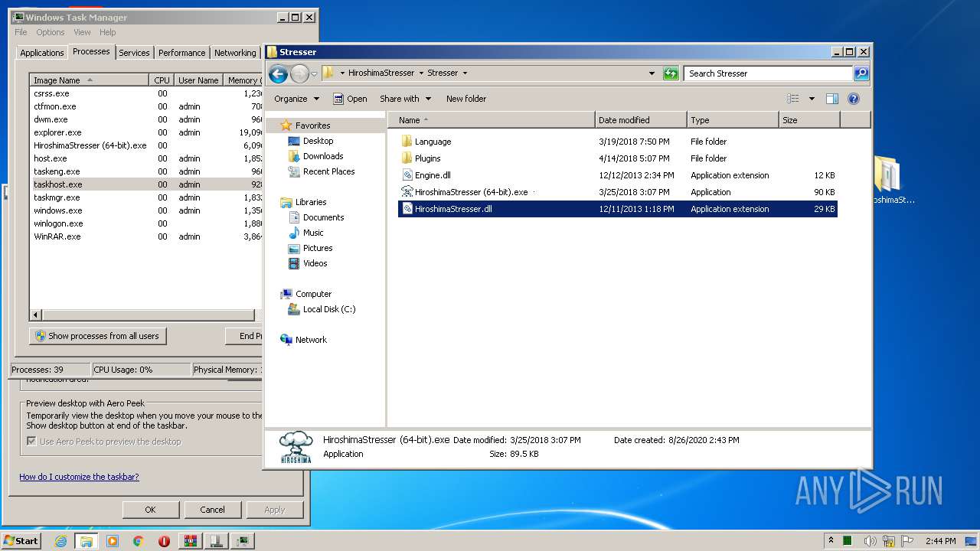Click the Explorer Back navigation arrow
The width and height of the screenshot is (980, 551).
tap(278, 73)
